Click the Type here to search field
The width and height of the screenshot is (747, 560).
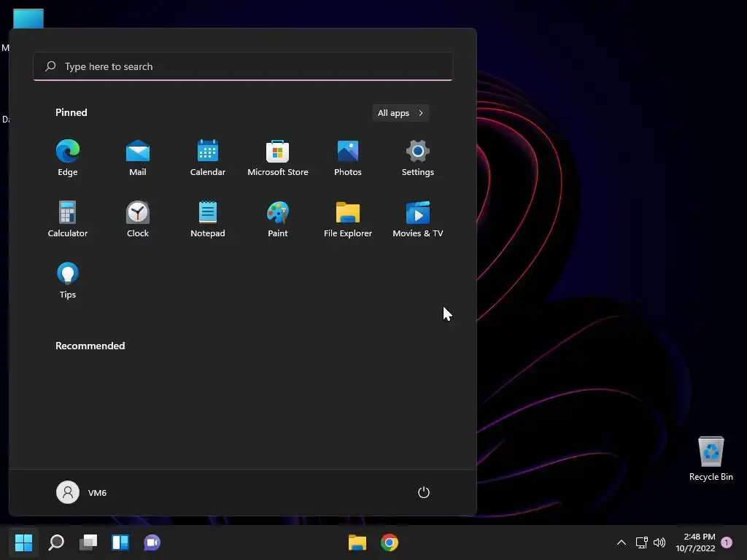[243, 66]
